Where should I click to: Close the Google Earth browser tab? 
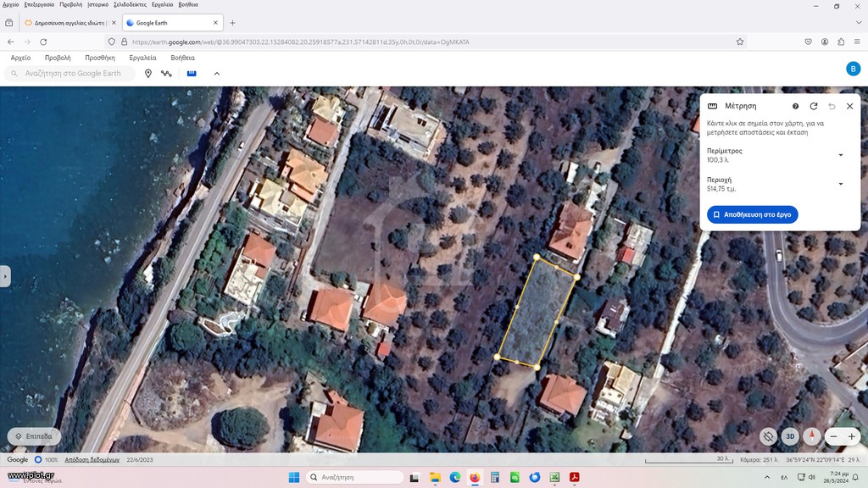point(215,23)
